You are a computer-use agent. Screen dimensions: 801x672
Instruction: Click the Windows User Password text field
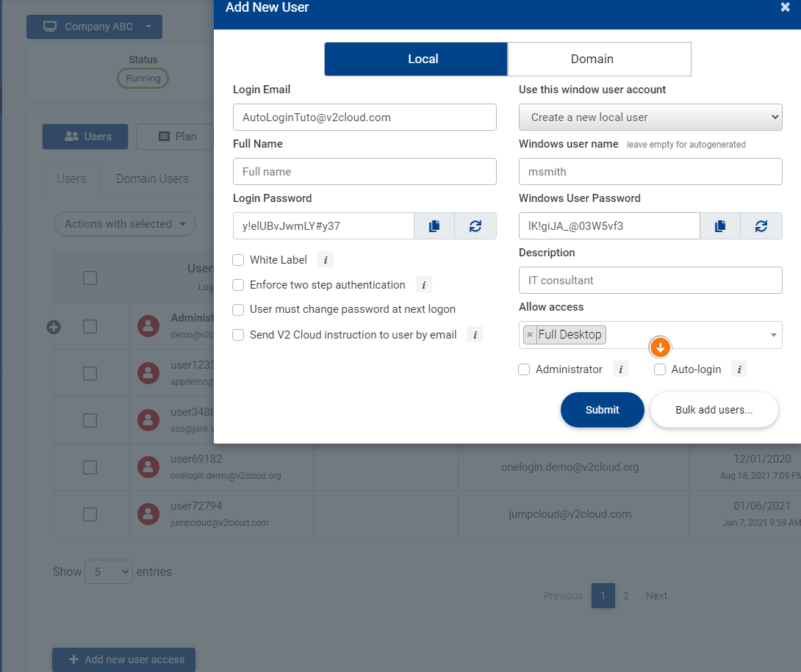click(609, 225)
